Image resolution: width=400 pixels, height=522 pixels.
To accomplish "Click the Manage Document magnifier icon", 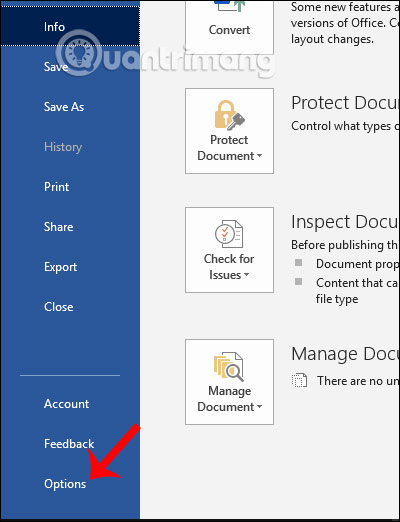I will point(229,367).
